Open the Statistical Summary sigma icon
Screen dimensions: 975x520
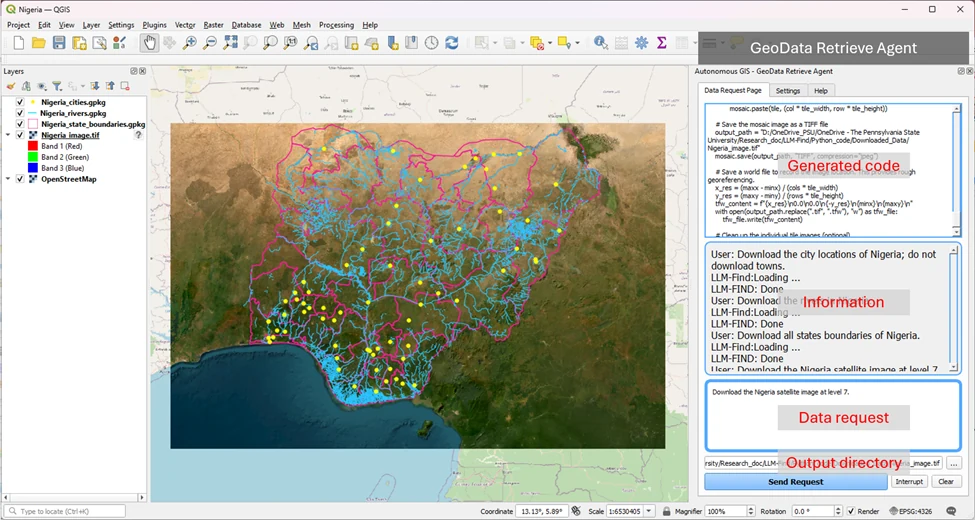click(662, 42)
